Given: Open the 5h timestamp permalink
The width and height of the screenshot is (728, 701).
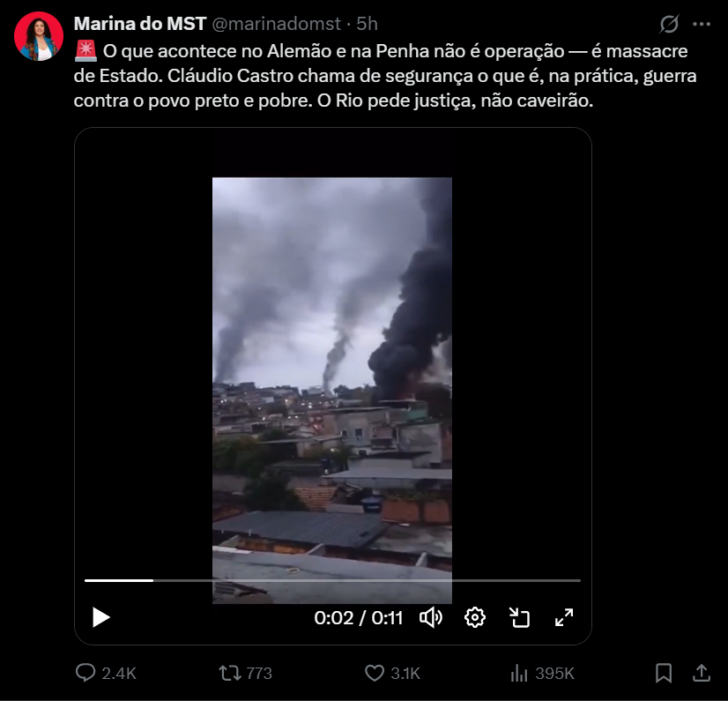Looking at the screenshot, I should point(367,24).
